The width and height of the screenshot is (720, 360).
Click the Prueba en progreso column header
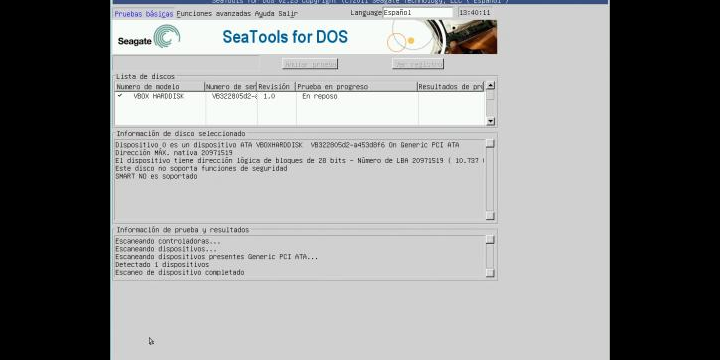tap(357, 87)
